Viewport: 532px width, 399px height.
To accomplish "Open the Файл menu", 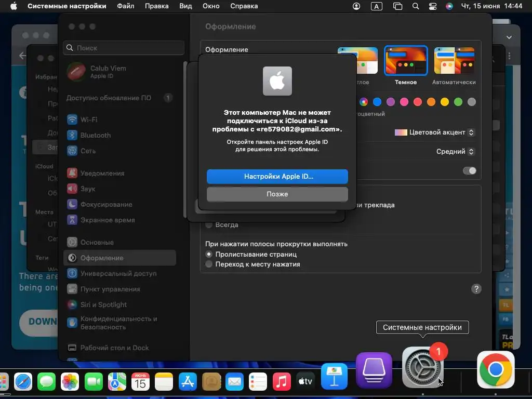I will [126, 6].
